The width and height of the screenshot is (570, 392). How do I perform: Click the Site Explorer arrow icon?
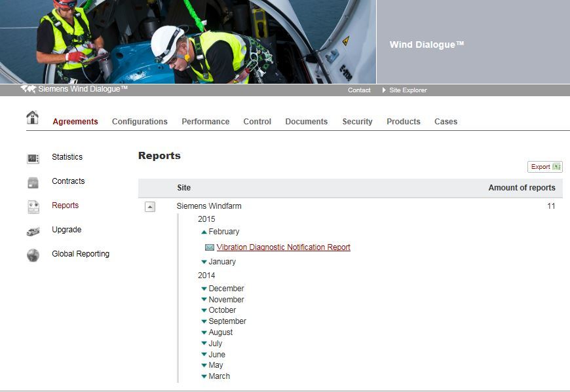(x=384, y=90)
